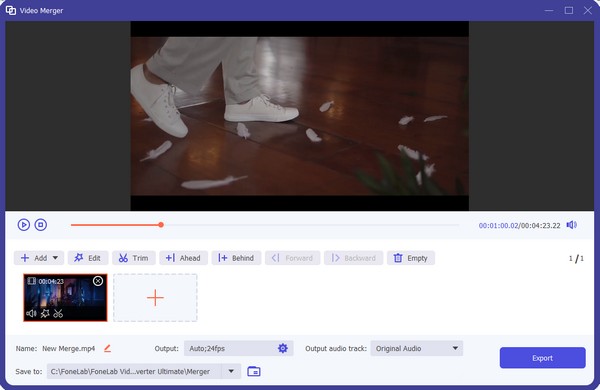Screen dimensions: 600x390
Task: Browse for the output folder icon
Action: click(254, 371)
